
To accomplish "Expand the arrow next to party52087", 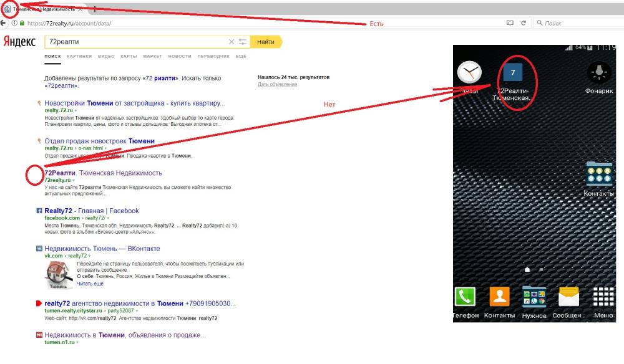I will click(137, 311).
